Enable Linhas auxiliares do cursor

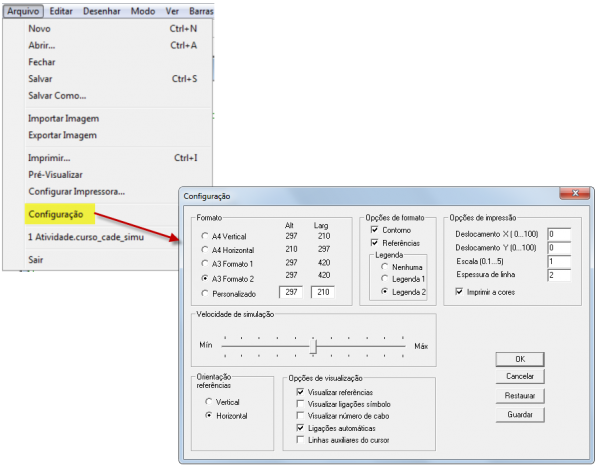click(x=301, y=440)
